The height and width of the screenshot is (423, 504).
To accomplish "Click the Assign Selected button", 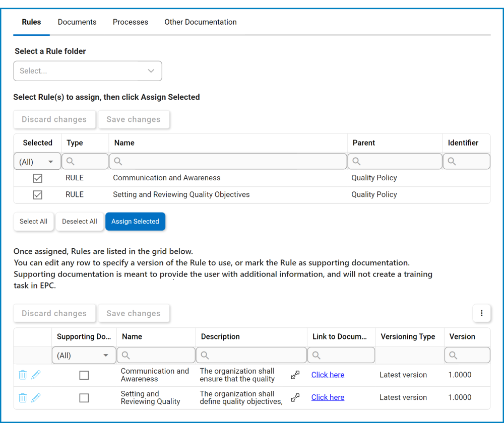I will point(135,221).
